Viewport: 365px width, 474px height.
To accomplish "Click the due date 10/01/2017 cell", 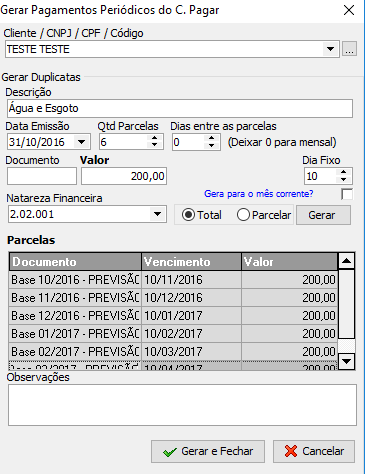I will (191, 316).
